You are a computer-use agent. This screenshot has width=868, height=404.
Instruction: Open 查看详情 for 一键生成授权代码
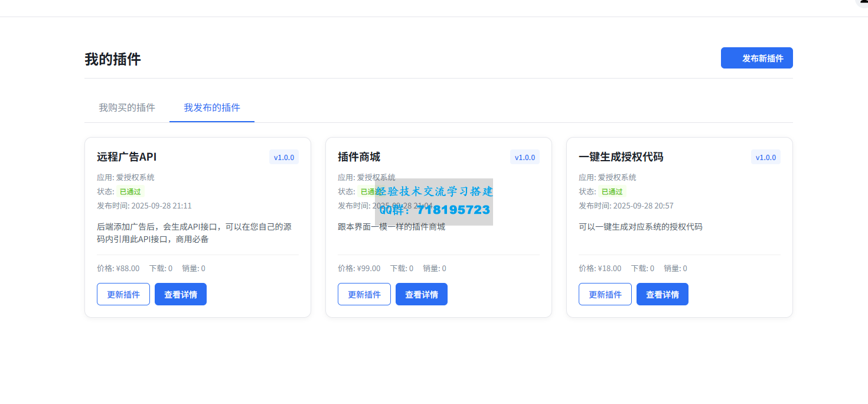pos(663,294)
